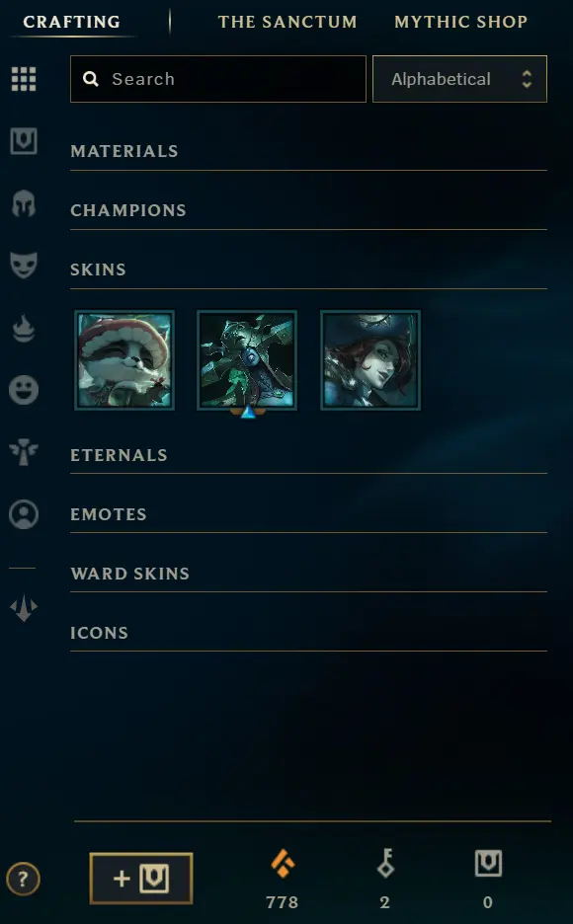Click the add chest purchase button
The height and width of the screenshot is (924, 573).
point(141,878)
